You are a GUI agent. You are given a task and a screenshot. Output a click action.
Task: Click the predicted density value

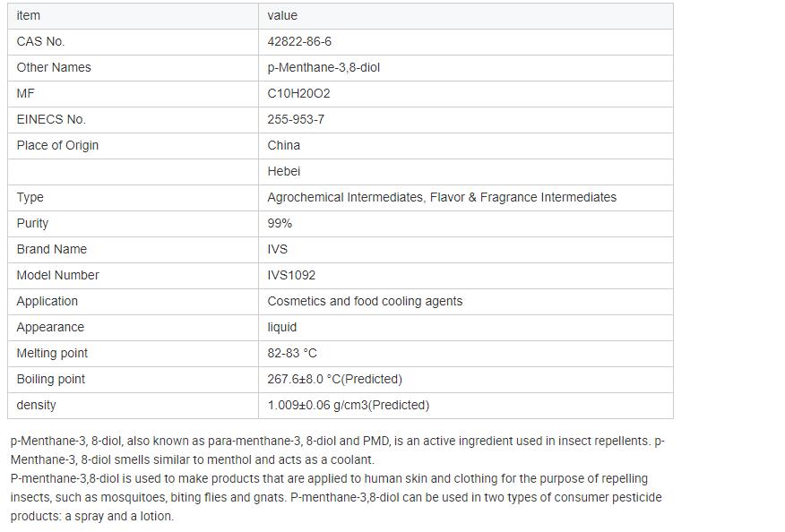click(x=348, y=405)
